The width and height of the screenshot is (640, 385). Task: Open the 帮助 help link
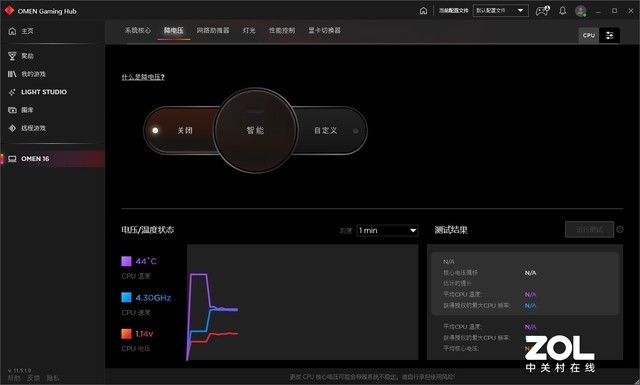pyautogui.click(x=14, y=378)
